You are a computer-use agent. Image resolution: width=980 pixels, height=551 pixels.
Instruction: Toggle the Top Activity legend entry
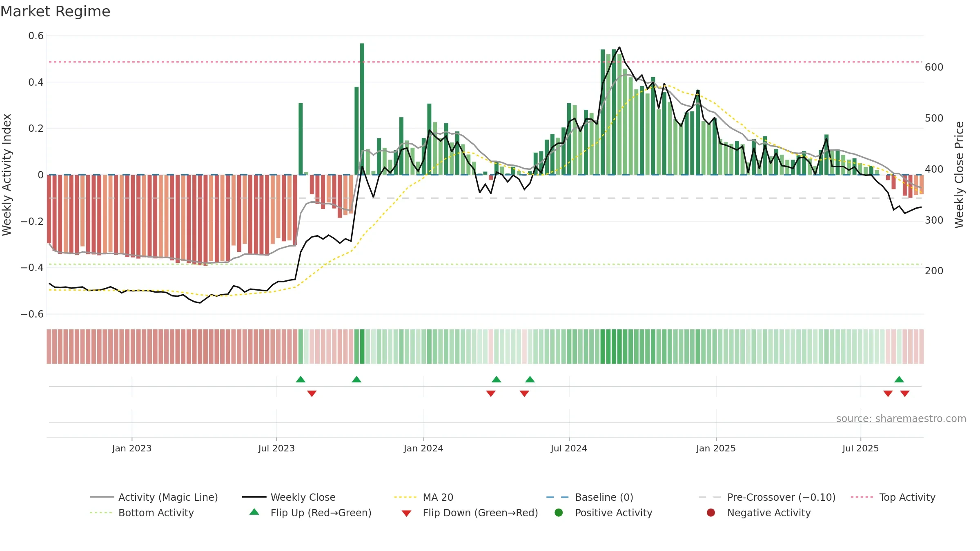click(x=893, y=497)
